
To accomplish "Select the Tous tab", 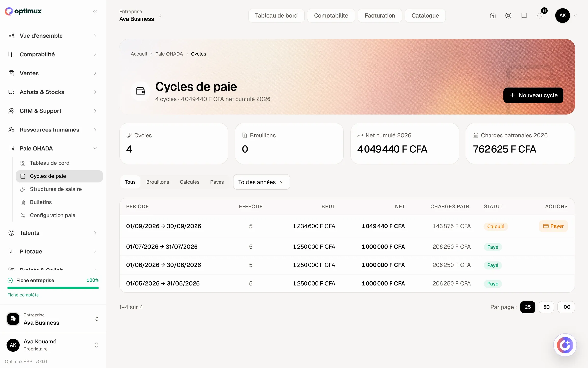I will tap(130, 182).
